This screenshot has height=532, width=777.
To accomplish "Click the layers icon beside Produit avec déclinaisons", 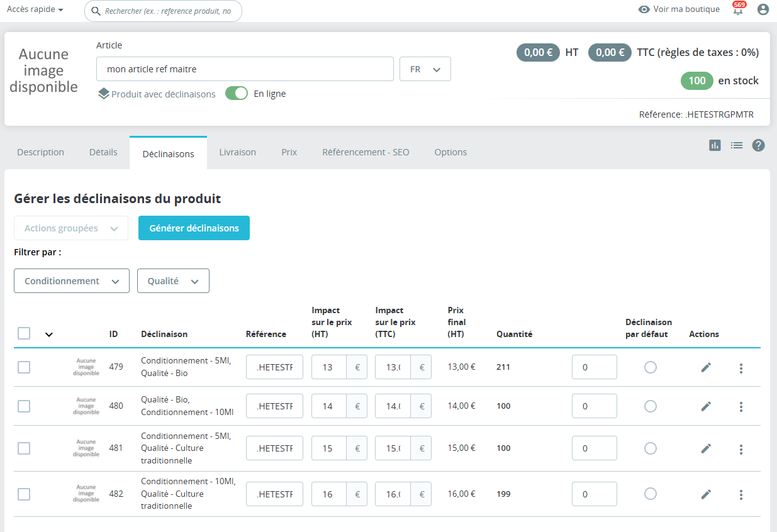I will click(104, 94).
